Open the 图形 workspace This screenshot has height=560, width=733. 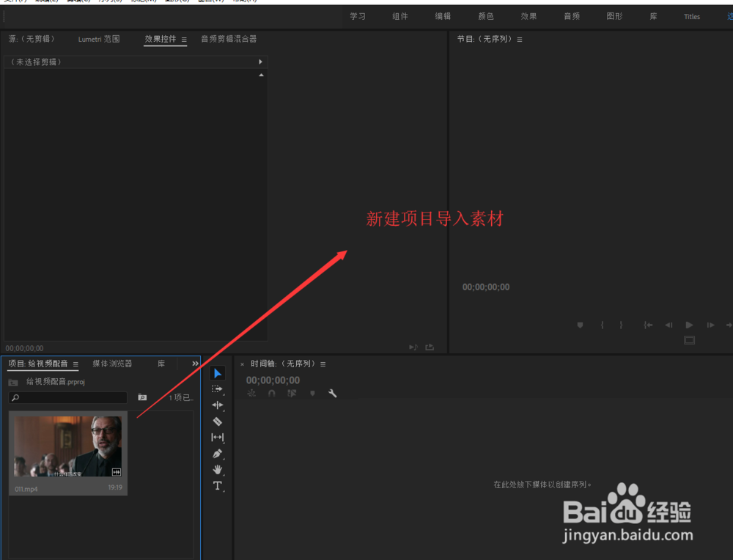pyautogui.click(x=614, y=16)
